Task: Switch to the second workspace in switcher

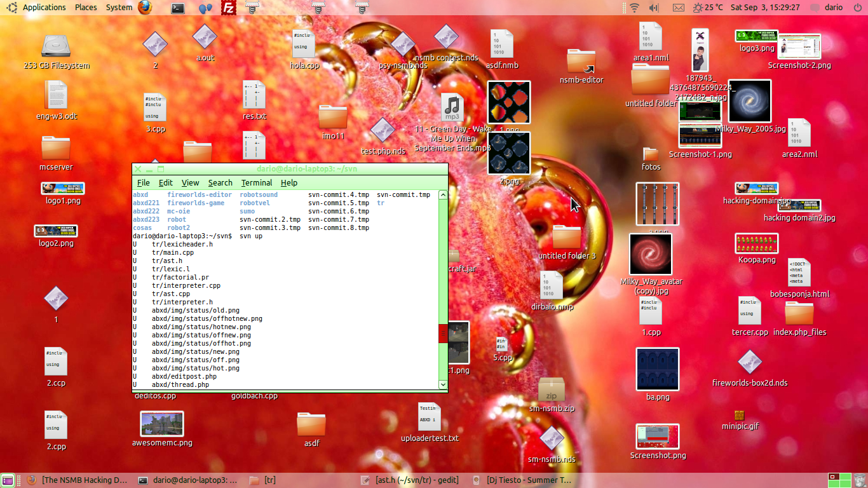Action: pyautogui.click(x=846, y=477)
